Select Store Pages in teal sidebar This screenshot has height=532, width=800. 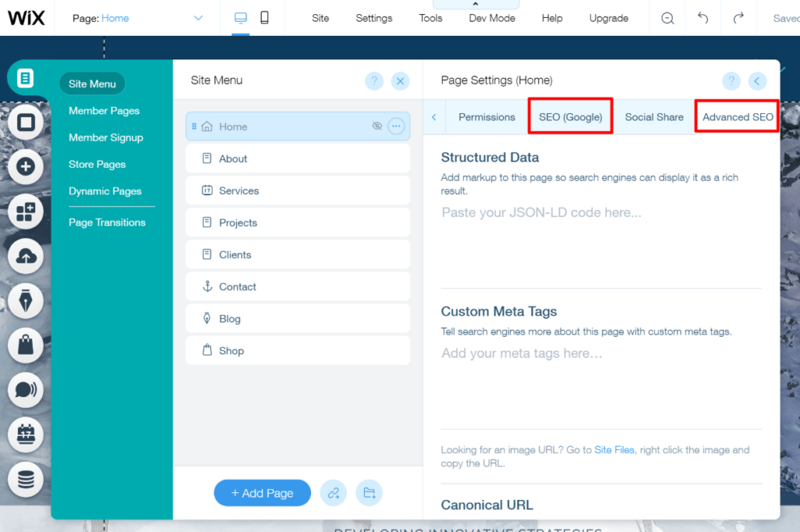[97, 164]
